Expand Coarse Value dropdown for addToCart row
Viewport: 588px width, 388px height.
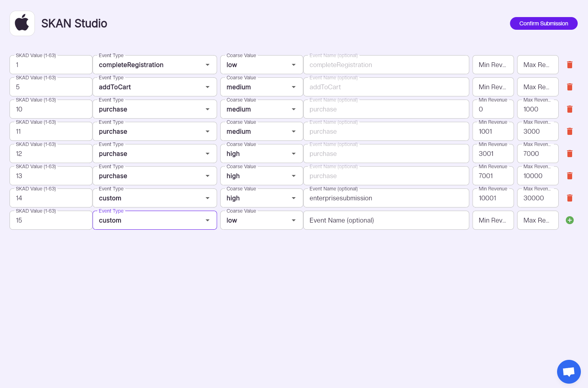[x=261, y=87]
